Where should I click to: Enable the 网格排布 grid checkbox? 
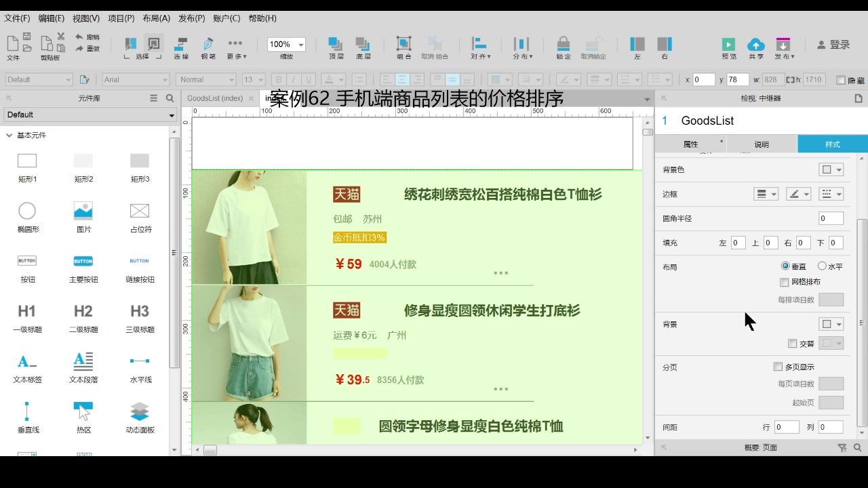[x=785, y=282]
